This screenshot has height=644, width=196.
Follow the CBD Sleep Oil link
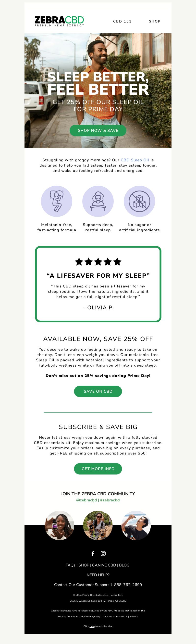pyautogui.click(x=135, y=160)
